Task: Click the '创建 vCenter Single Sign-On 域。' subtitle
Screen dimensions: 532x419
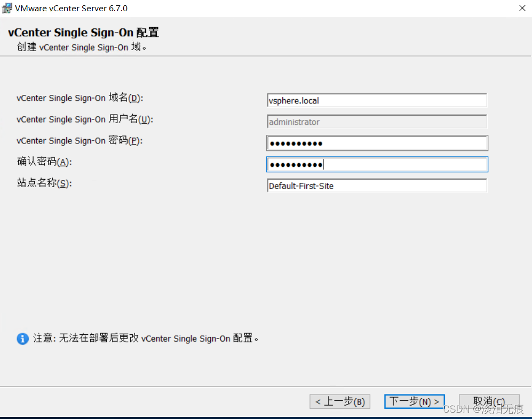Action: click(x=82, y=47)
